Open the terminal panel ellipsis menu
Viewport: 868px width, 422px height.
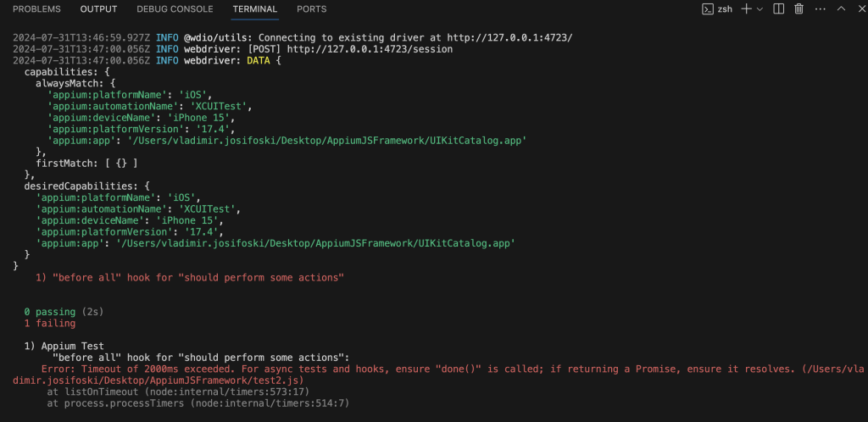pos(821,8)
